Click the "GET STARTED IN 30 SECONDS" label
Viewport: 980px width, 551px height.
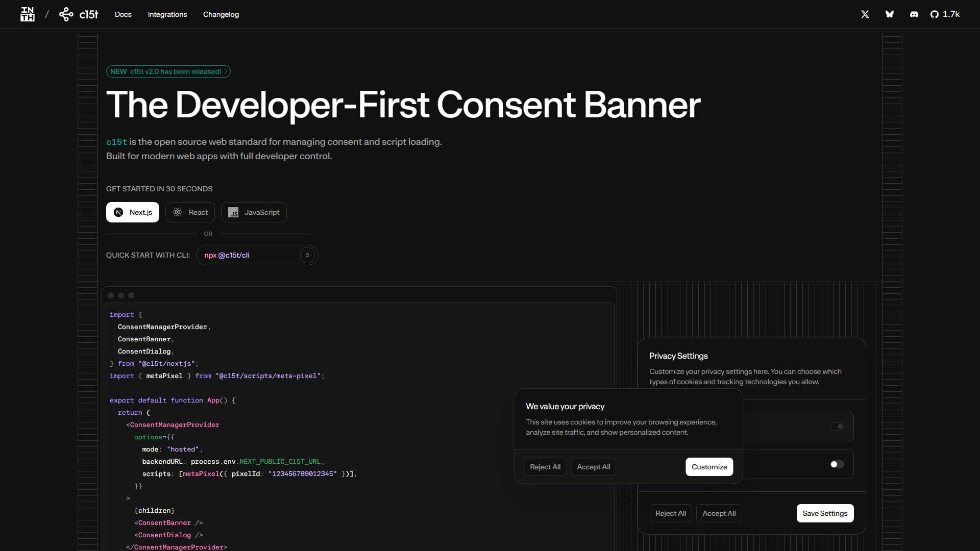click(x=159, y=189)
